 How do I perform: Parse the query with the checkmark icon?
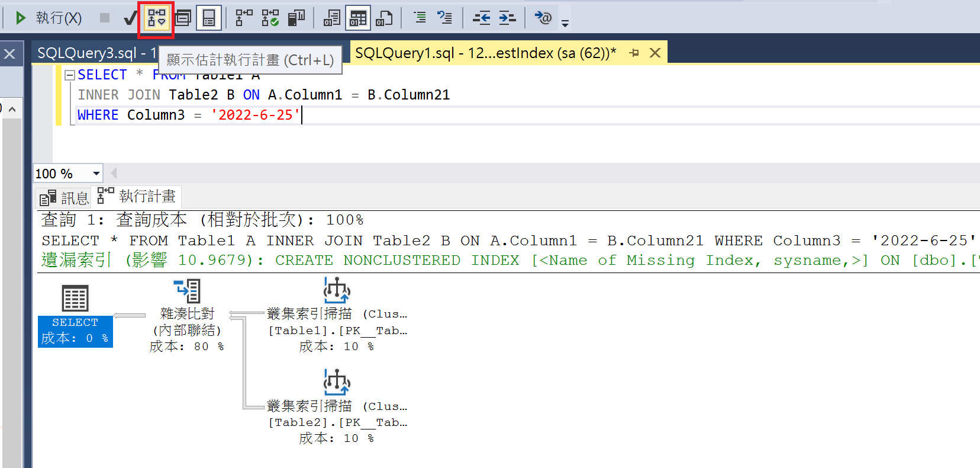(130, 18)
